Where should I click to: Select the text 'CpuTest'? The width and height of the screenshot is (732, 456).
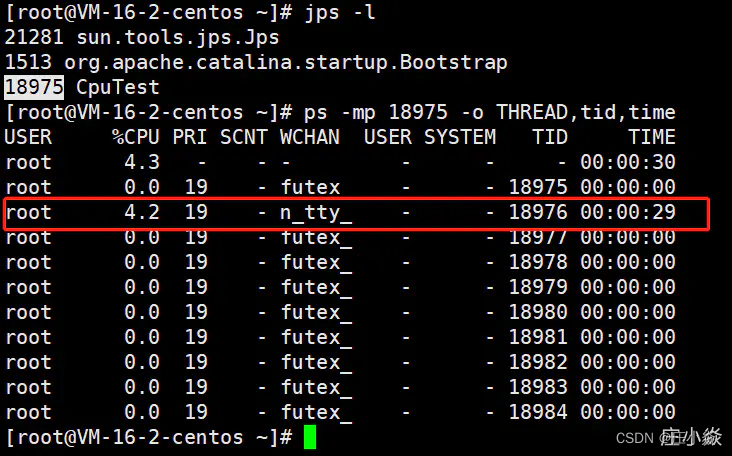coord(118,87)
